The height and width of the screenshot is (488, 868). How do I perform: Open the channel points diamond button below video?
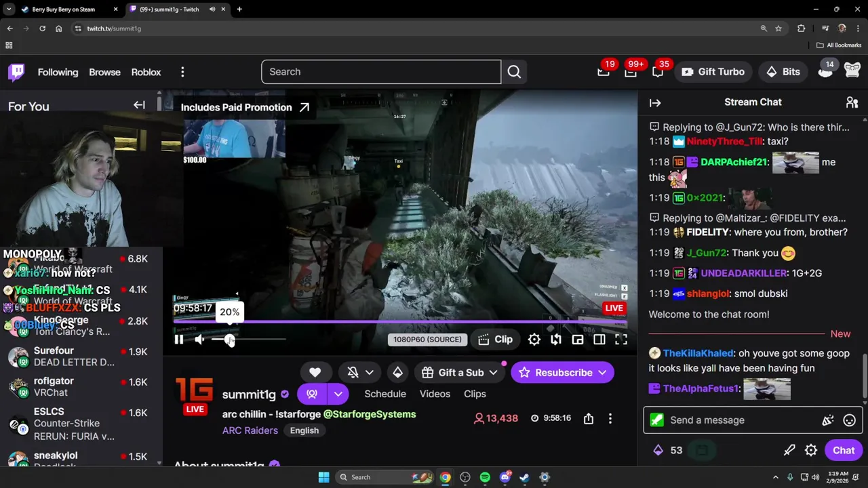pos(397,372)
